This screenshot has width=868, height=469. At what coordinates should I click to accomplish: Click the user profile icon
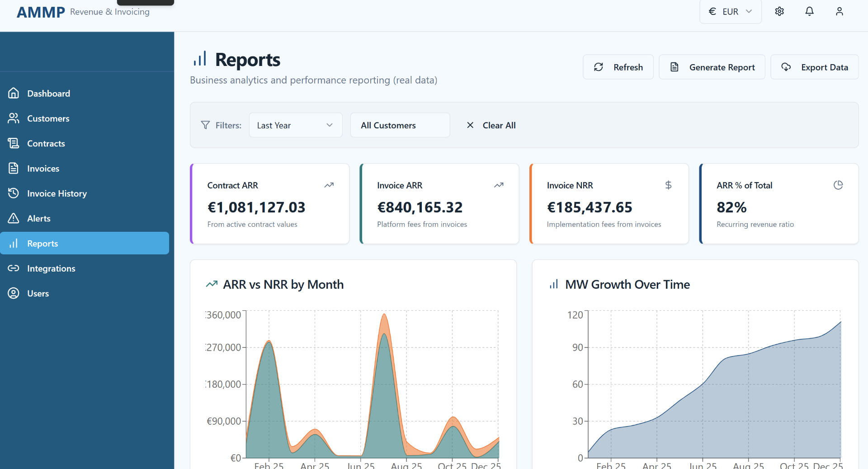pos(840,11)
